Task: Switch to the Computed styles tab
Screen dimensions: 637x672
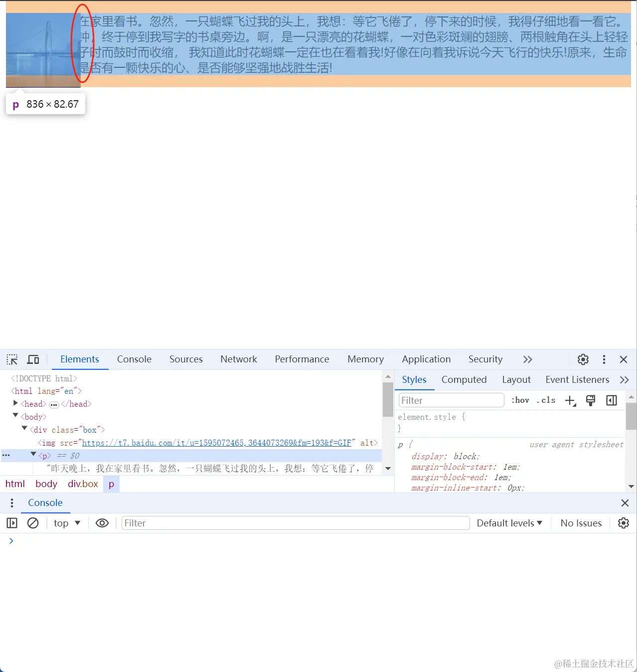Action: click(464, 380)
